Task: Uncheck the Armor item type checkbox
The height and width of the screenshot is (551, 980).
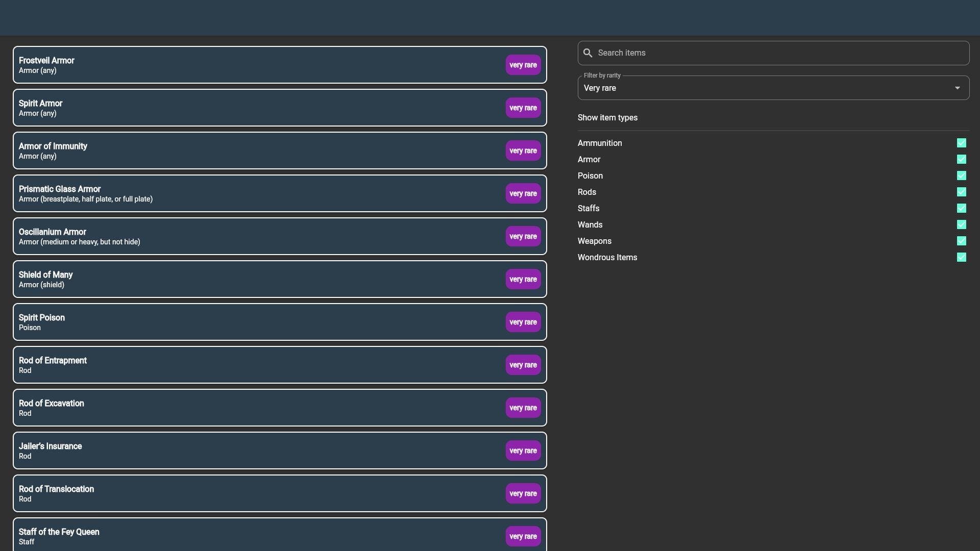Action: click(961, 160)
